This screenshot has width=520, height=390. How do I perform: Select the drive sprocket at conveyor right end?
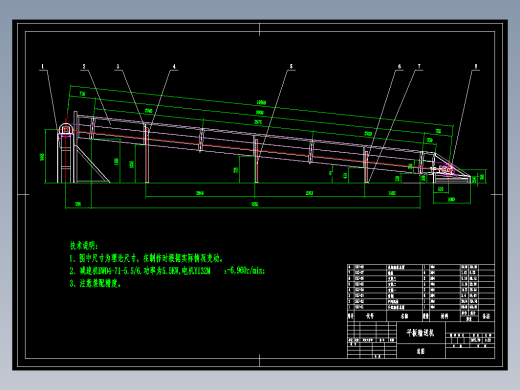[x=447, y=170]
